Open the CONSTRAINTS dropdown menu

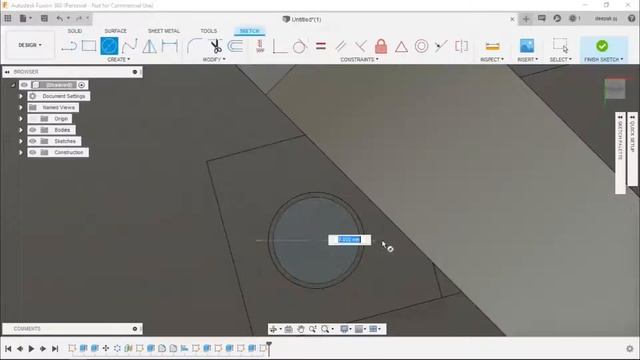click(359, 60)
